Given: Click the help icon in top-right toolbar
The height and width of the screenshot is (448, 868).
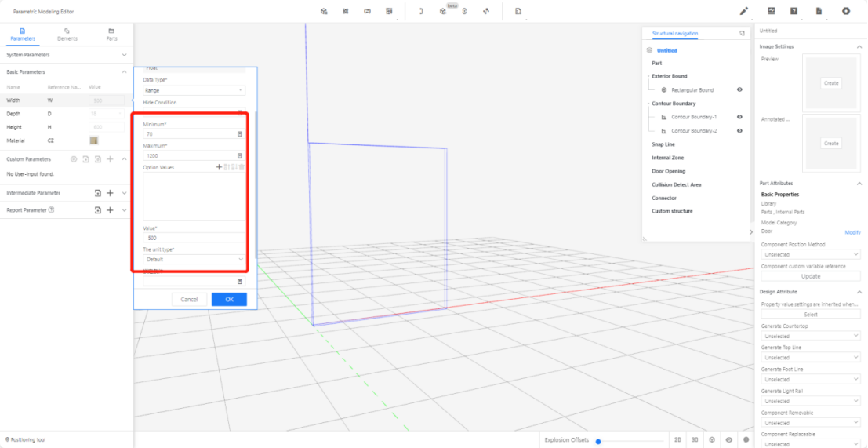Looking at the screenshot, I should [794, 11].
